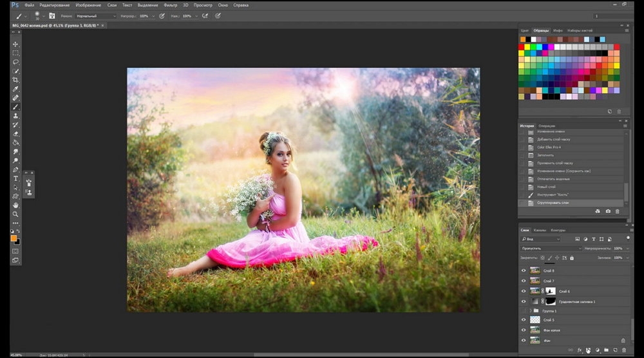Open the Фильтр menu

[x=171, y=5]
